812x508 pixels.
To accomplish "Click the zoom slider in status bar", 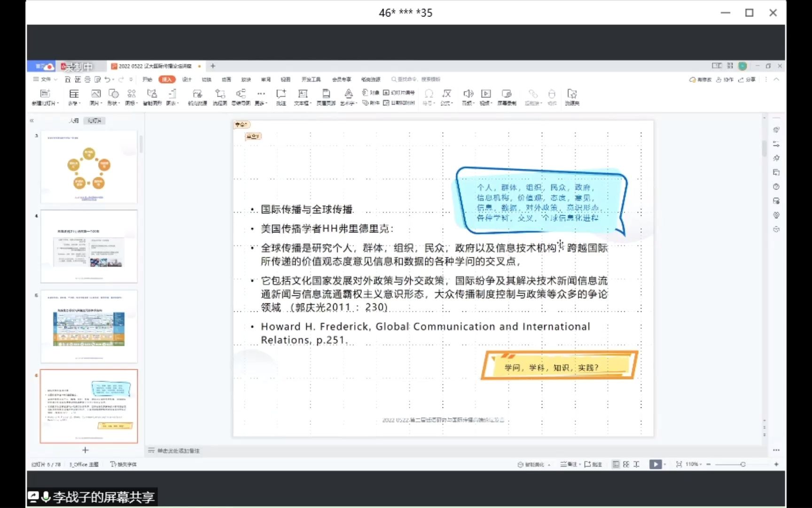I will tap(742, 464).
